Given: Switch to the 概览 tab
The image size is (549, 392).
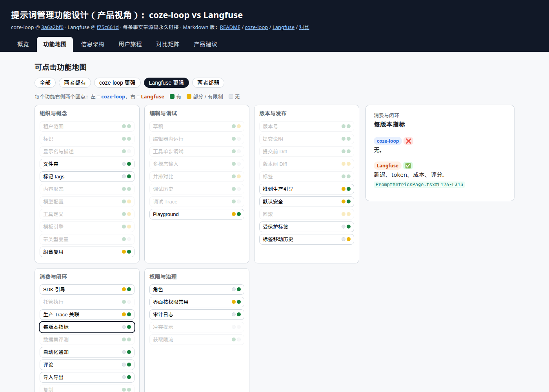Looking at the screenshot, I should (23, 44).
